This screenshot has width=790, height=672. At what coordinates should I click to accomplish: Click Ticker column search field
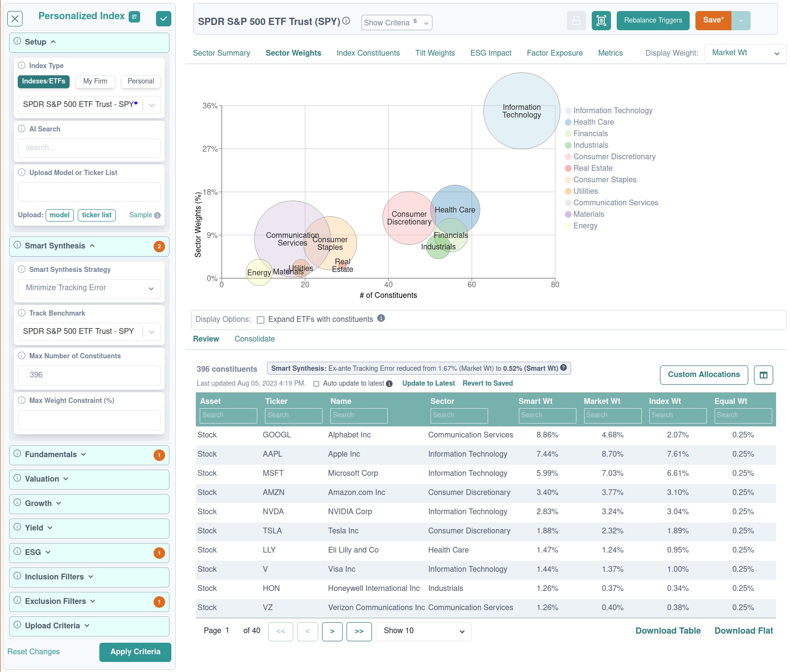pos(293,416)
